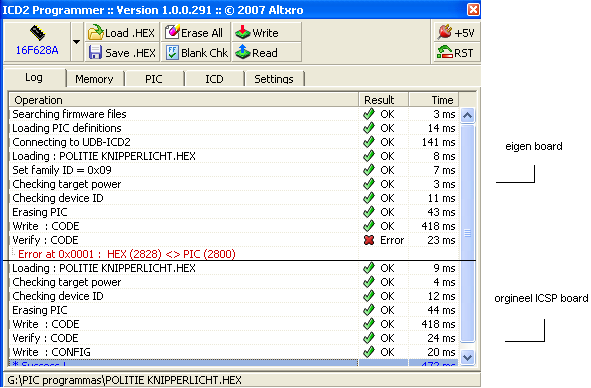Click the status bar HEX file path

pyautogui.click(x=124, y=380)
